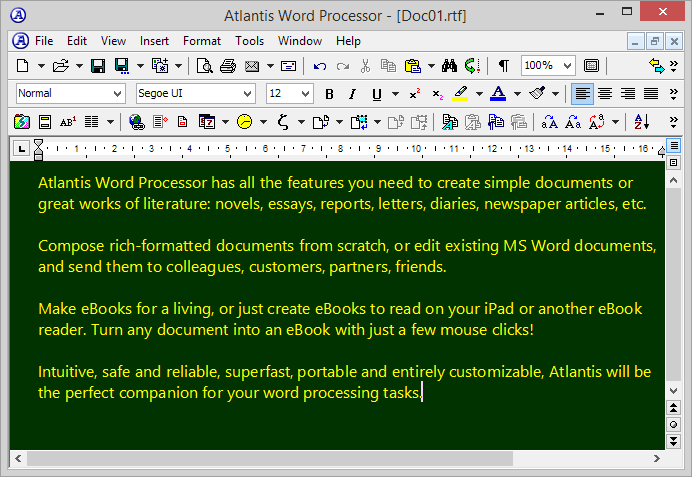Toggle Bold formatting

[329, 94]
